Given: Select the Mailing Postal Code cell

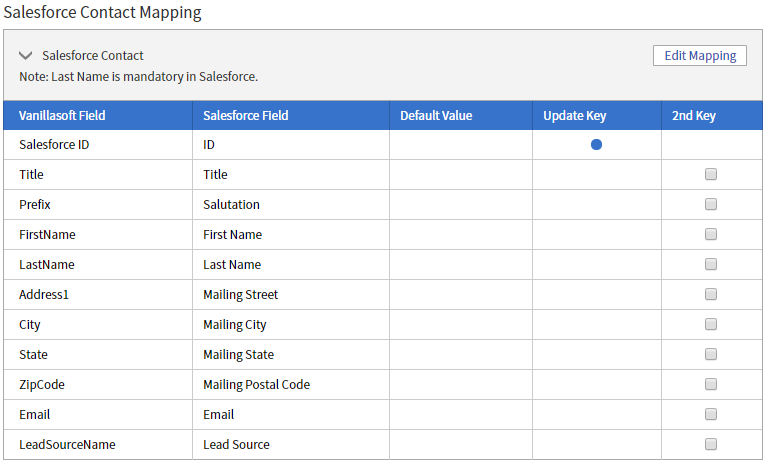Looking at the screenshot, I should (x=291, y=385).
